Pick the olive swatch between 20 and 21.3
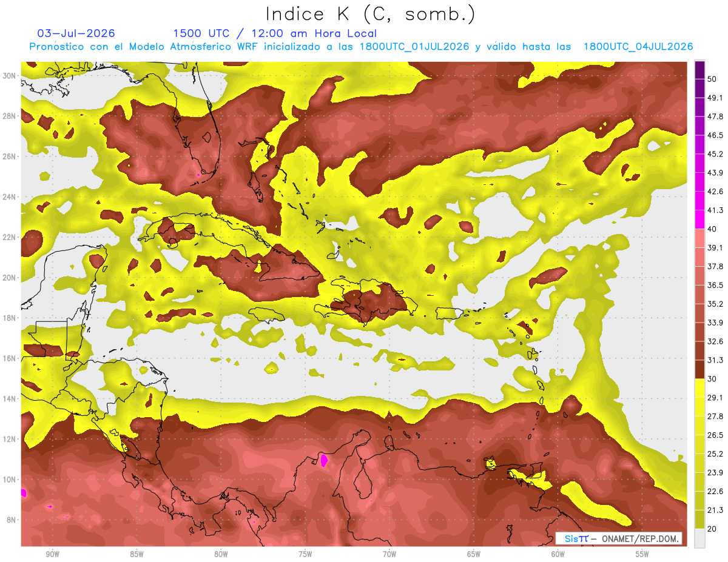This screenshot has width=728, height=562. [699, 519]
